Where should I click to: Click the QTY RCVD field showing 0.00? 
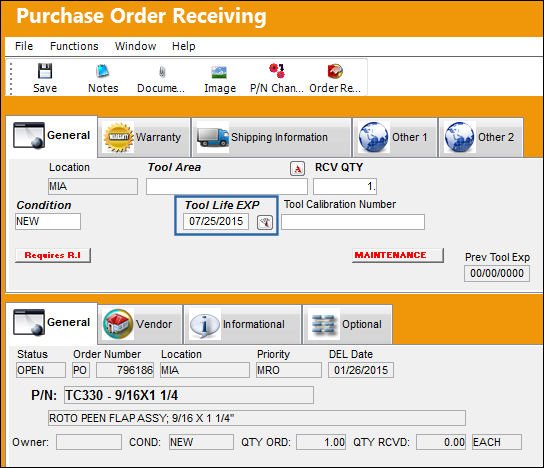(441, 442)
